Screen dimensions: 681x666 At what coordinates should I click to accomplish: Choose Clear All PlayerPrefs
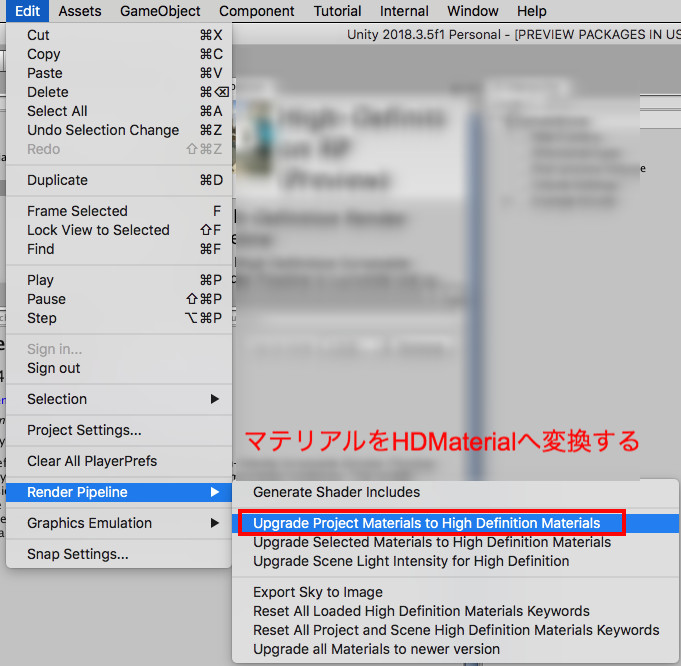click(119, 461)
